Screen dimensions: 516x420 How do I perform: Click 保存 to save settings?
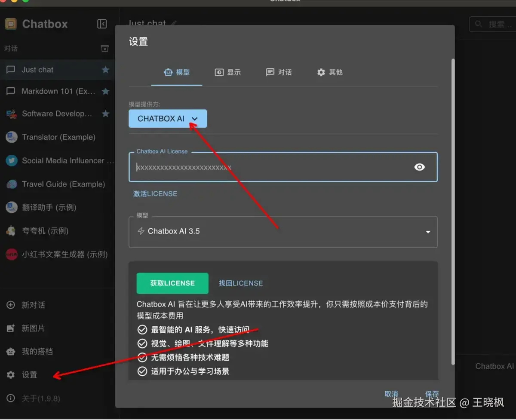pyautogui.click(x=432, y=394)
